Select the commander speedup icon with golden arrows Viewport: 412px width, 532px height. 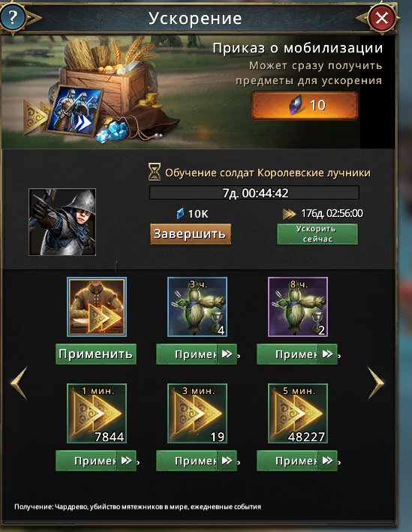pos(97,307)
